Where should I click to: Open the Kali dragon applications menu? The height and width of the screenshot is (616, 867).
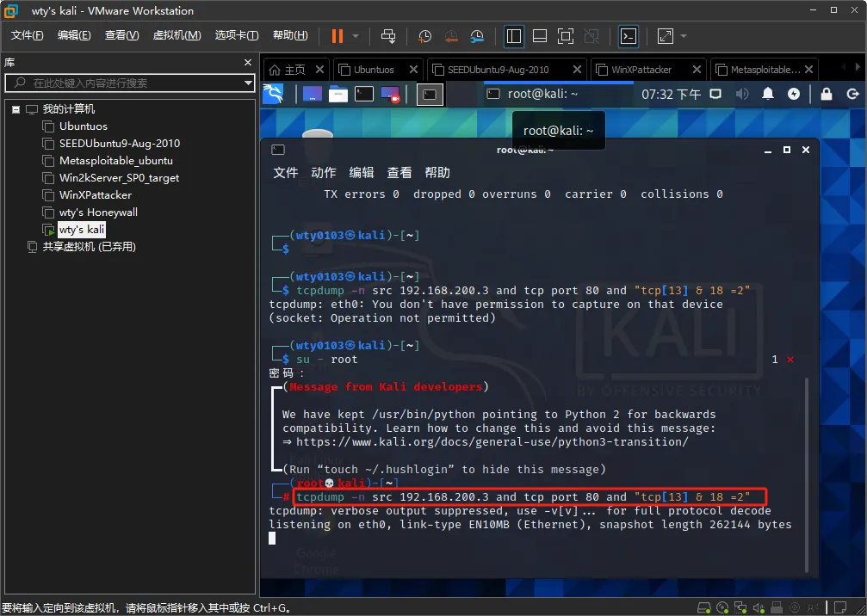(273, 95)
